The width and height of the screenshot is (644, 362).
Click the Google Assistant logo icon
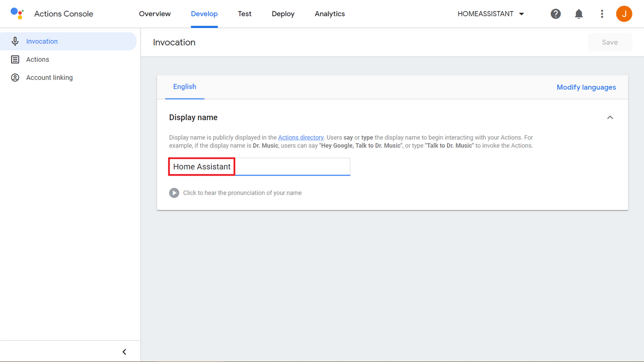click(x=17, y=14)
